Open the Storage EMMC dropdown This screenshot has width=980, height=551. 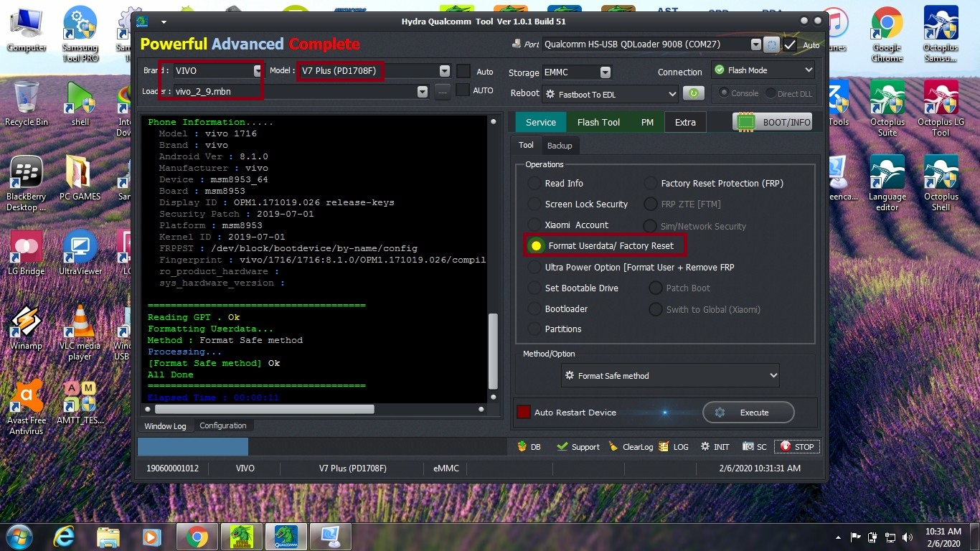tap(606, 72)
